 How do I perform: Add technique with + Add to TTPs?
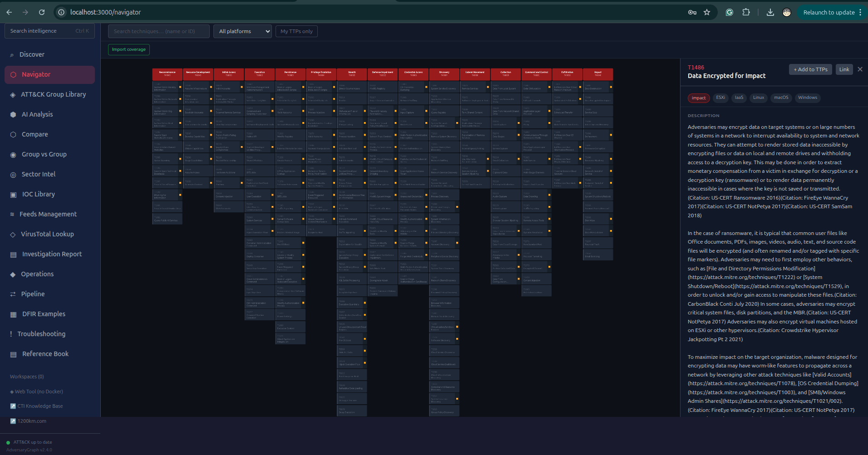point(810,69)
